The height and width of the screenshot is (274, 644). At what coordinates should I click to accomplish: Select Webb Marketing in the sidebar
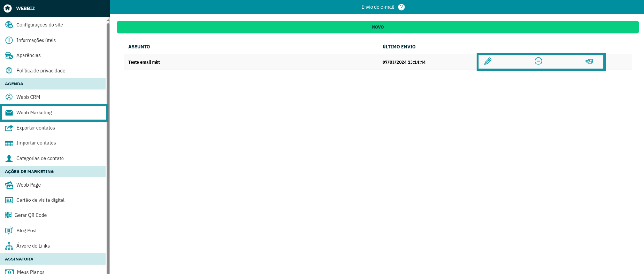[x=34, y=113]
